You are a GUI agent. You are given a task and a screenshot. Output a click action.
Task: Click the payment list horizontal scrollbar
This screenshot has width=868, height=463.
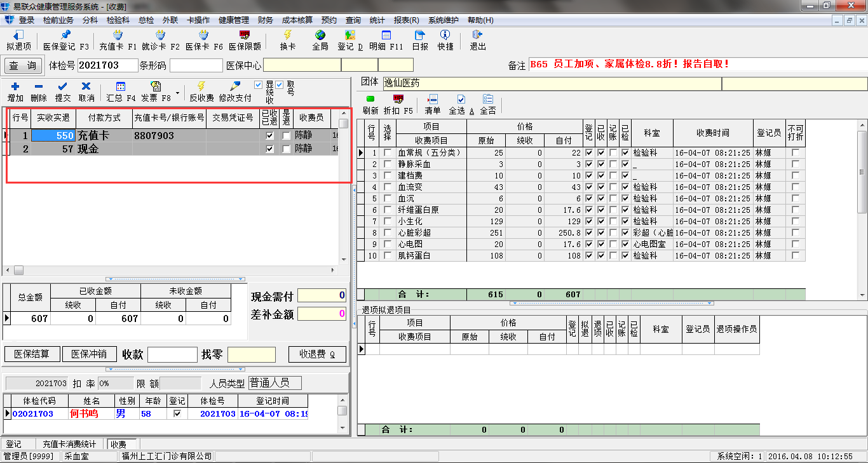172,270
